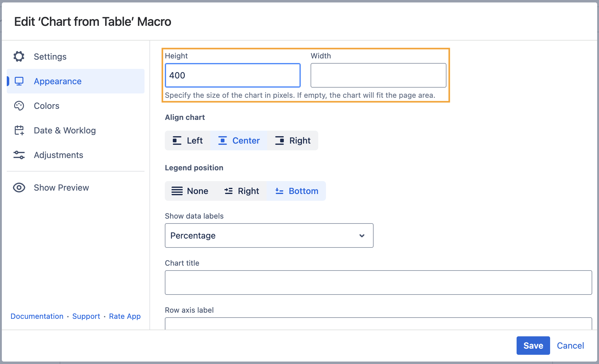Viewport: 599px width, 364px height.
Task: Set legend position to None
Action: click(x=190, y=191)
